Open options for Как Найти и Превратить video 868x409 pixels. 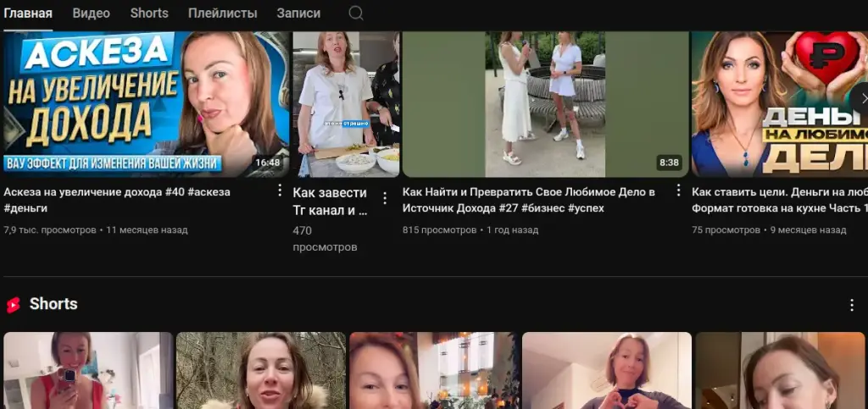pos(678,191)
